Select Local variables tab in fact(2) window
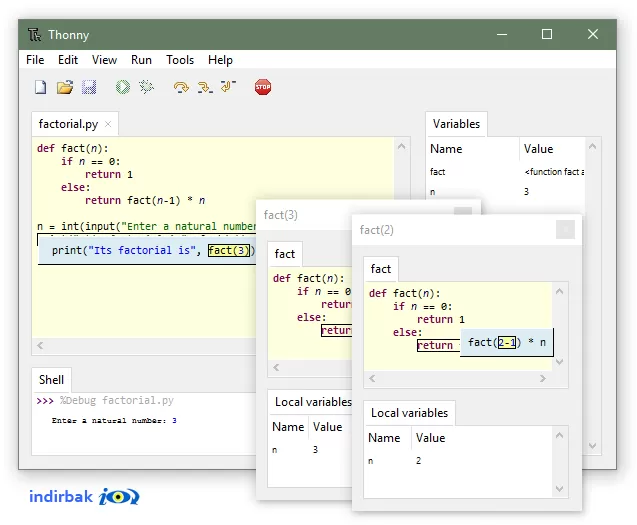Image resolution: width=637 pixels, height=525 pixels. (x=410, y=413)
